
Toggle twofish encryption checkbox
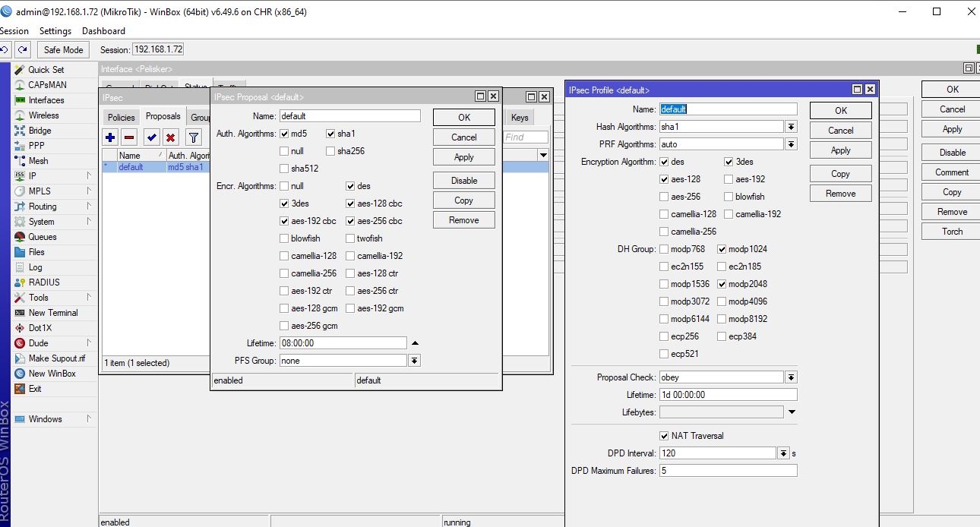click(x=350, y=238)
